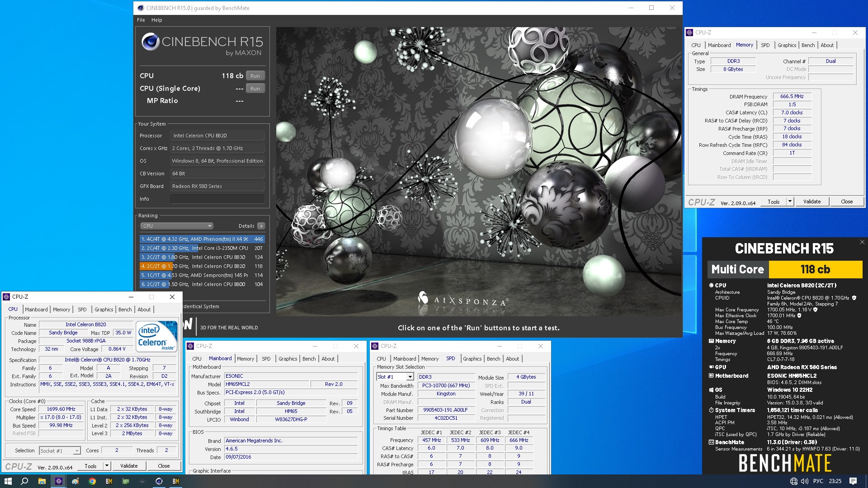
Task: Click the shield icon beside Max Effective Clock
Action: coord(799,315)
